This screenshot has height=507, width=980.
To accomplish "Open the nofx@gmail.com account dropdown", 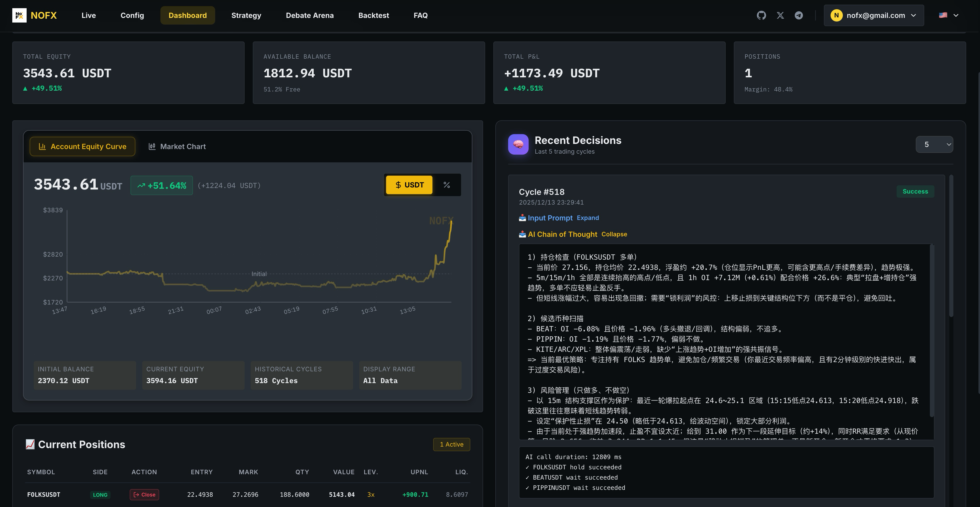I will pos(874,15).
